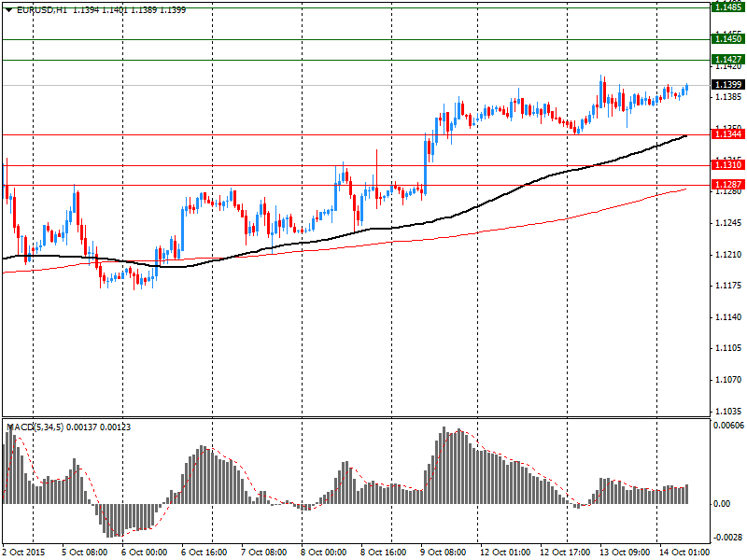Click the red 1.1287 price level label

pos(728,184)
